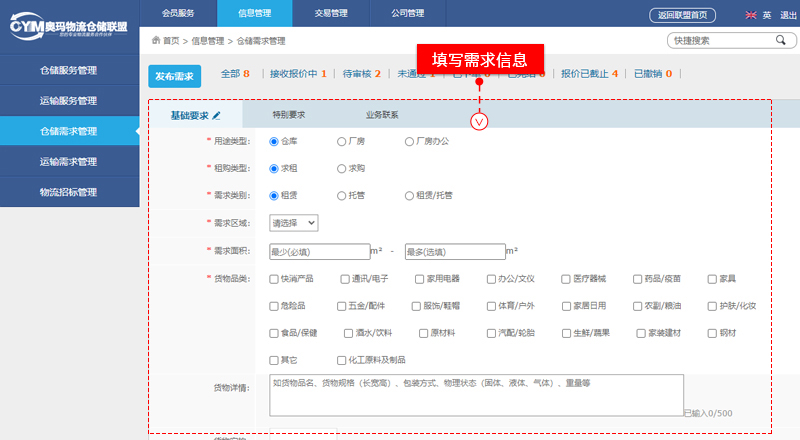
Task: Click the UK flag language icon
Action: (751, 15)
